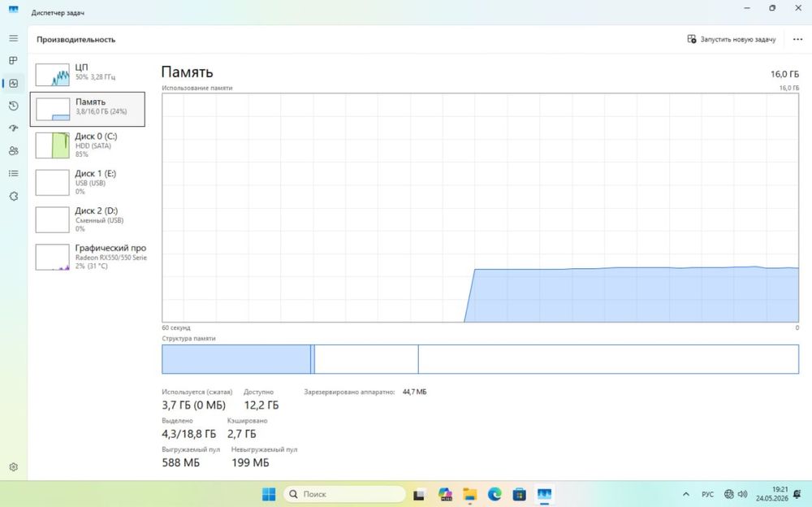The width and height of the screenshot is (812, 507).
Task: Click the taskbar Поиск search box
Action: [344, 494]
